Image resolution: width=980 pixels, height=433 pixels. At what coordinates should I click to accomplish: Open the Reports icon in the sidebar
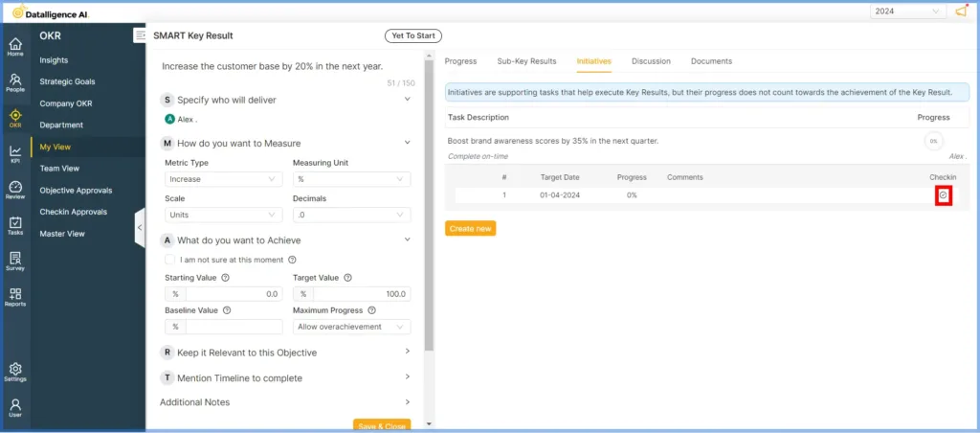click(x=15, y=297)
